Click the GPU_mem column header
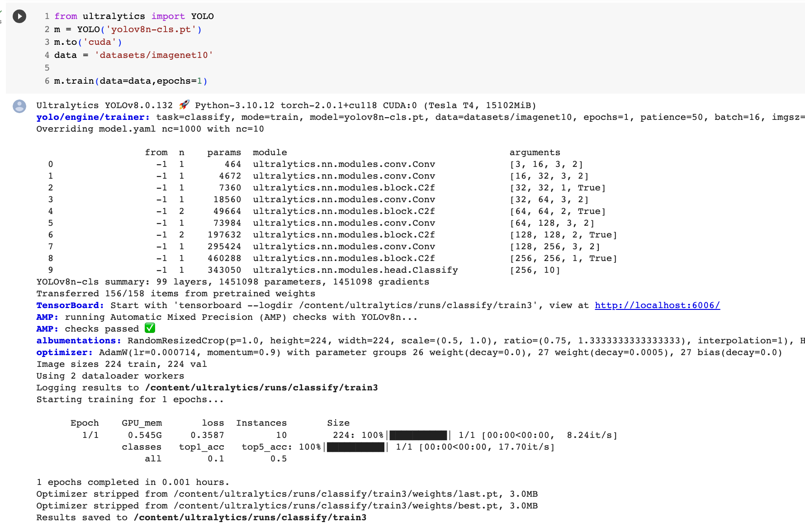Image resolution: width=805 pixels, height=532 pixels. point(142,423)
